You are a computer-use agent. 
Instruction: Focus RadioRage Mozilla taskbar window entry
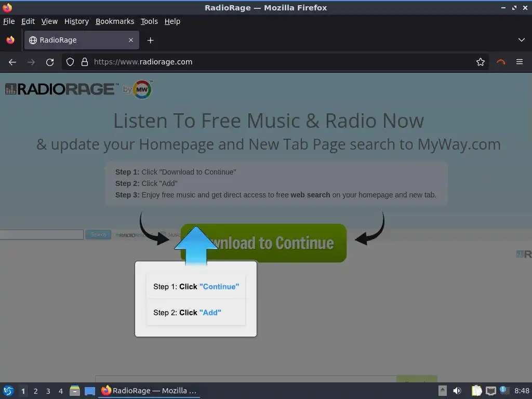(149, 391)
